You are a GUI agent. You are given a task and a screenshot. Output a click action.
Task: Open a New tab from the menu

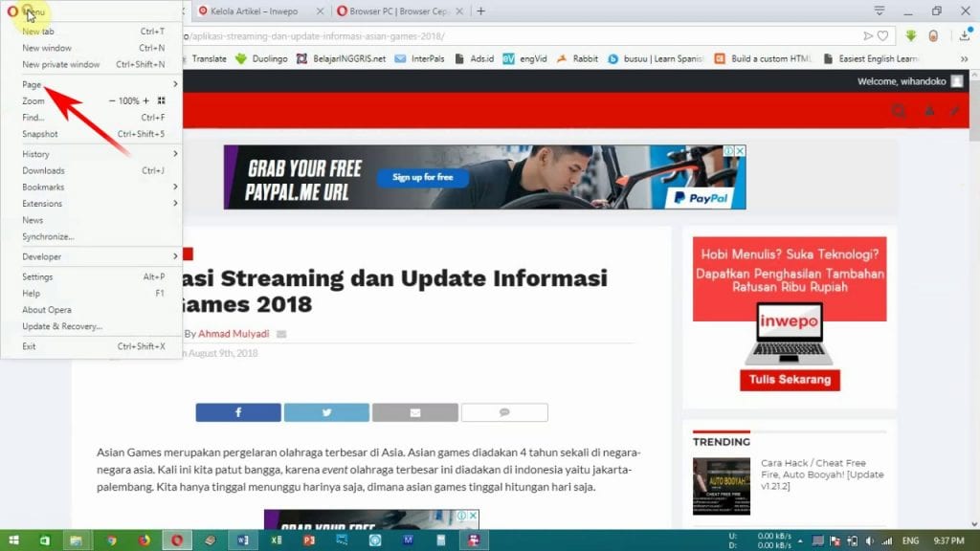point(93,32)
